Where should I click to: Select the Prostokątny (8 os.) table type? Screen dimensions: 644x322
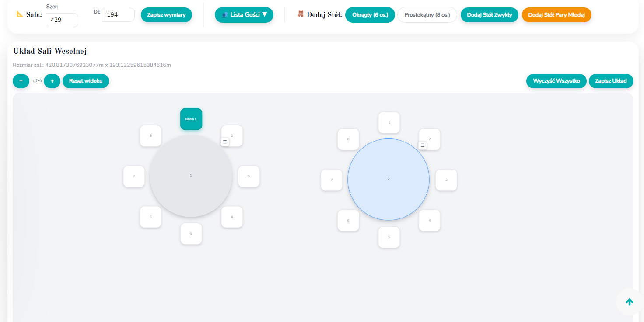point(427,15)
